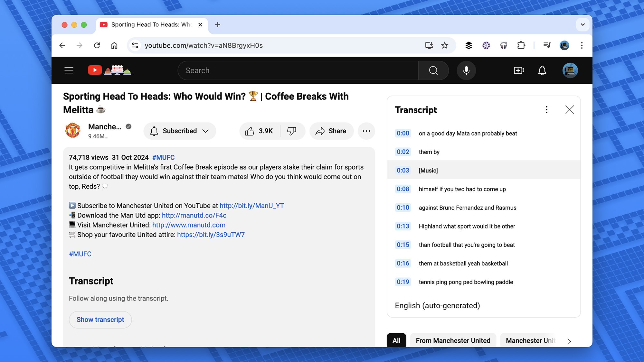The height and width of the screenshot is (362, 644).
Task: Click the Show transcript button
Action: click(x=100, y=320)
